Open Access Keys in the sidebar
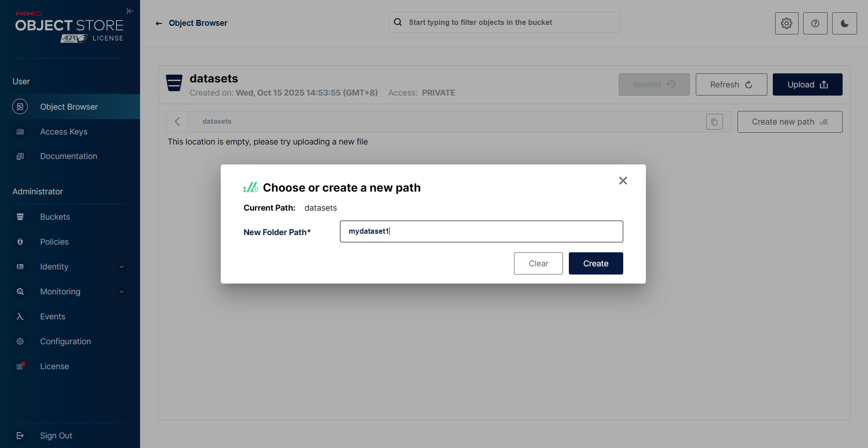This screenshot has width=868, height=448. click(x=63, y=132)
